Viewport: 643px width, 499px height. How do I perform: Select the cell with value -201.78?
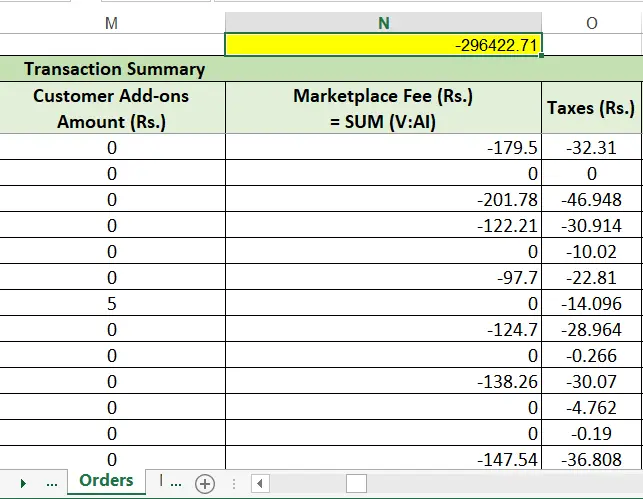[x=383, y=199]
